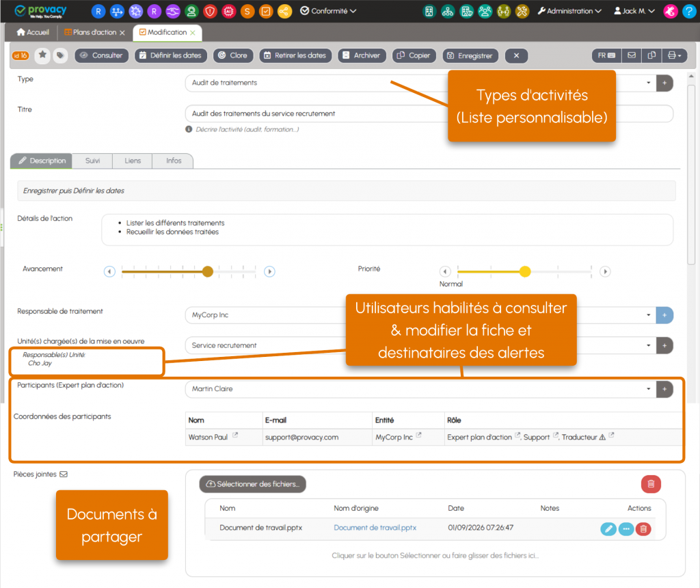
Task: Open the Document de travail.pptx link
Action: 375,528
